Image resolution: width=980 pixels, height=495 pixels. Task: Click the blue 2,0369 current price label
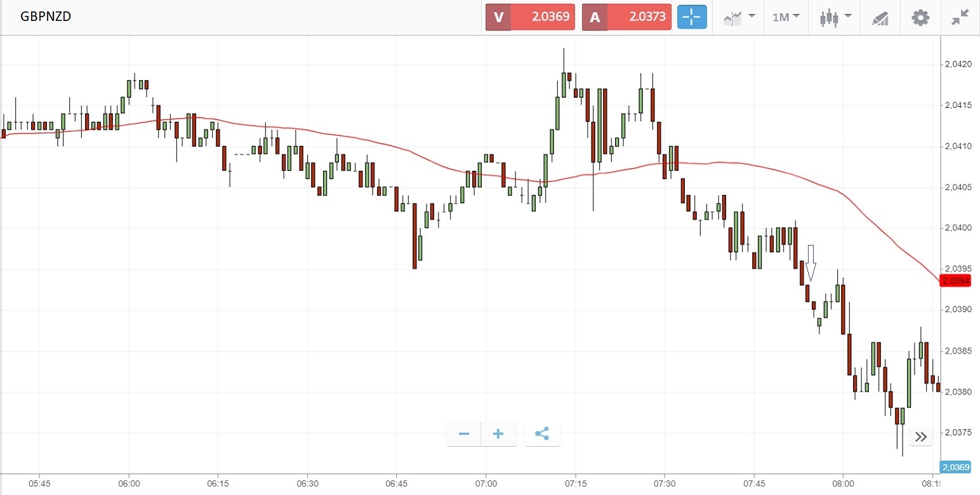[x=955, y=467]
